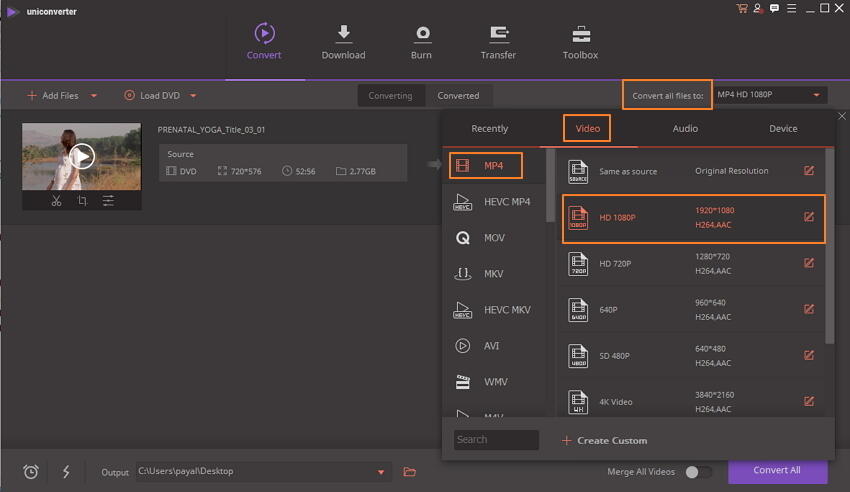Expand the Load DVD dropdown arrow
The width and height of the screenshot is (850, 492).
coord(193,96)
